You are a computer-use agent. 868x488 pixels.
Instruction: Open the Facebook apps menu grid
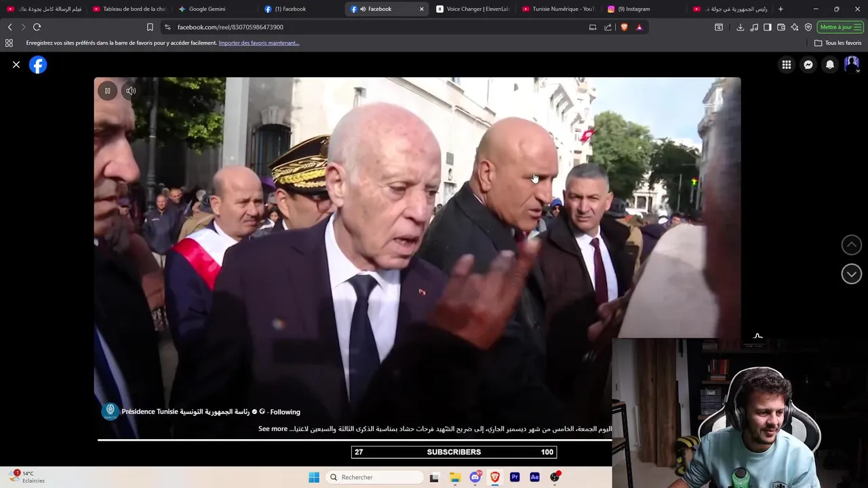(x=787, y=64)
